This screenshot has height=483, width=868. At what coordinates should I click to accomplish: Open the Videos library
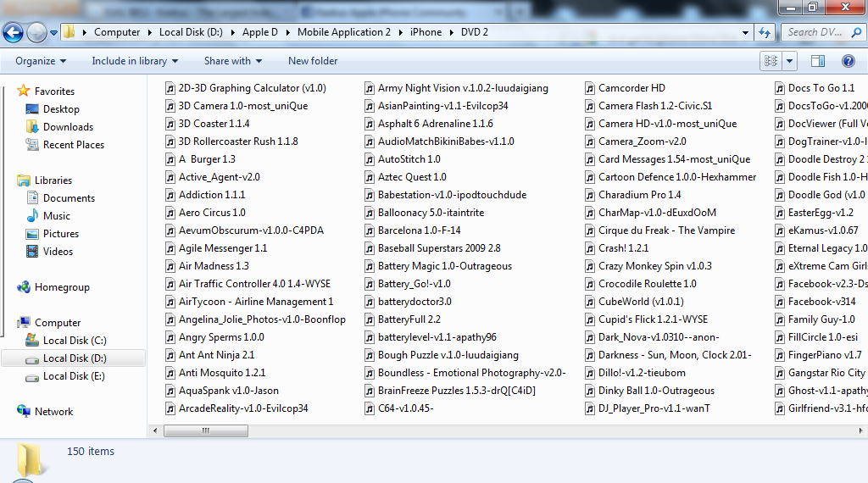58,251
